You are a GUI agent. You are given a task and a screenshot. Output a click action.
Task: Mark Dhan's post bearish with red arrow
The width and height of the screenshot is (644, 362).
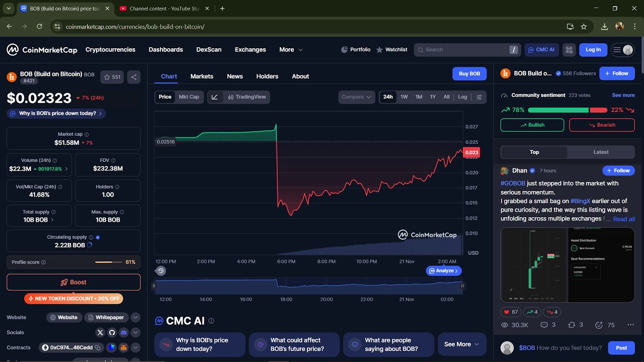(552, 312)
